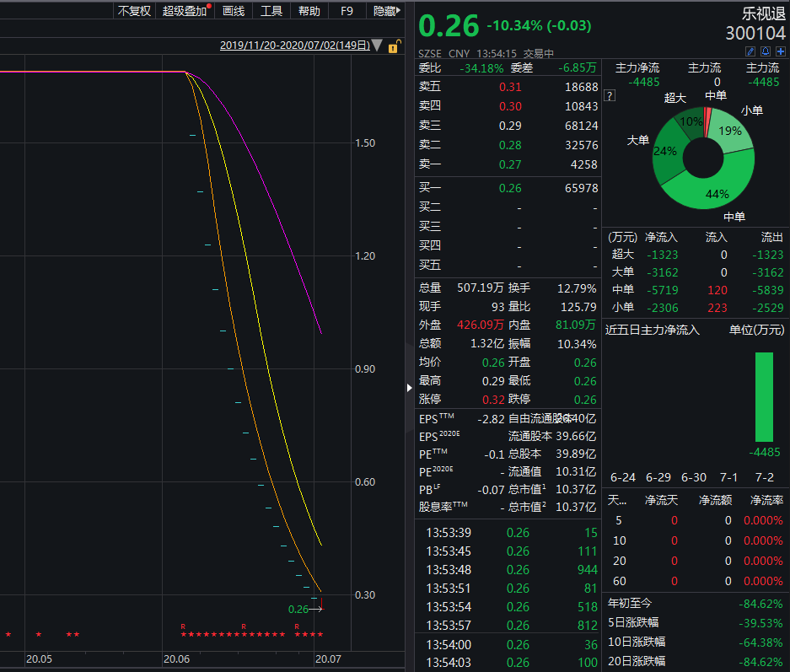This screenshot has height=672, width=790.
Task: Click the 帮助 help menu
Action: [x=309, y=11]
